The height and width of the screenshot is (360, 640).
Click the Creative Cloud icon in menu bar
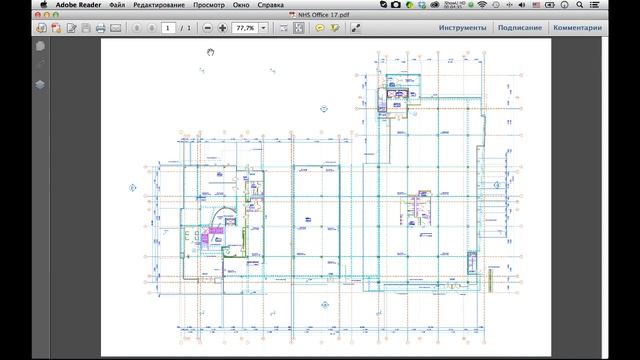(x=435, y=5)
